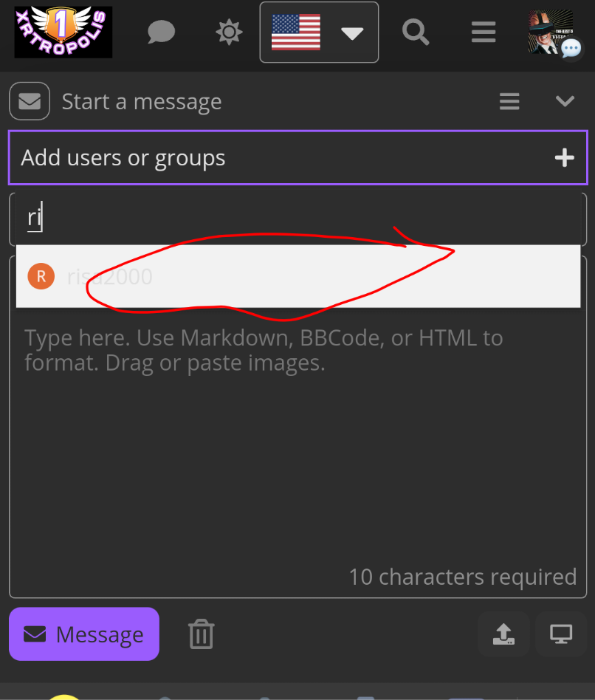Click the US flag language selector
This screenshot has width=595, height=700.
[x=296, y=32]
